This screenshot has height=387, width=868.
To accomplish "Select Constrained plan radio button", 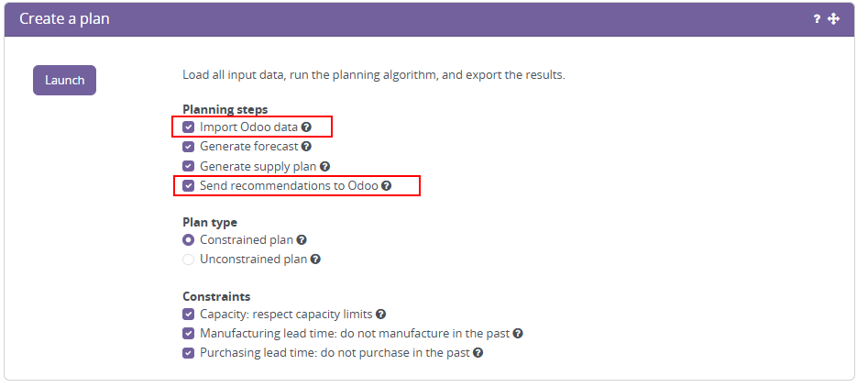I will click(189, 240).
